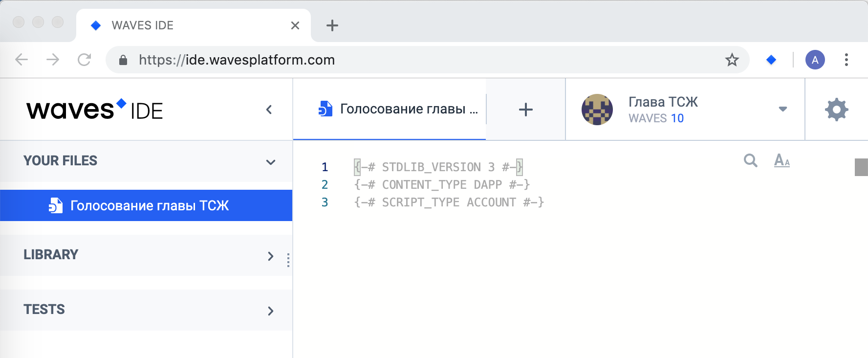Reload the page in the browser

84,60
